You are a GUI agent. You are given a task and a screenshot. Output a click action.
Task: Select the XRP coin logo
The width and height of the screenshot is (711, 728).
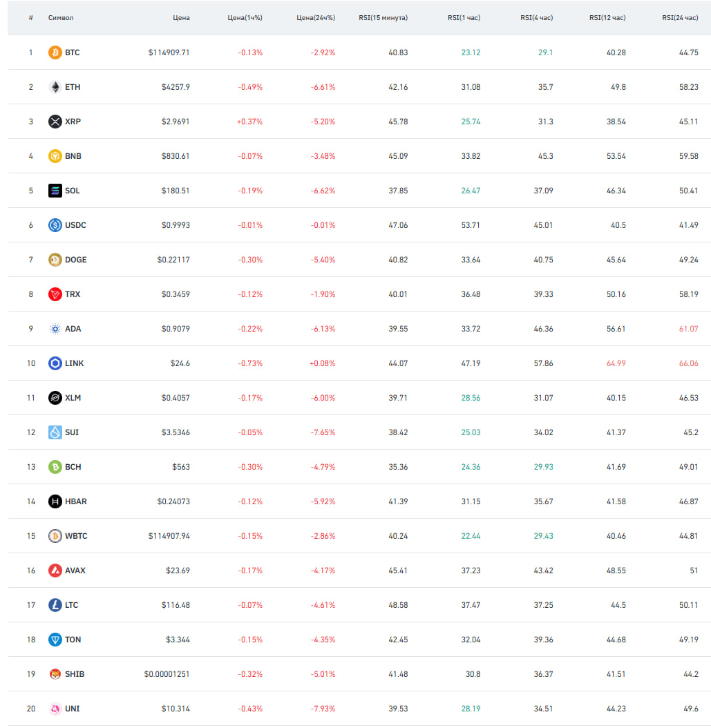click(x=55, y=122)
